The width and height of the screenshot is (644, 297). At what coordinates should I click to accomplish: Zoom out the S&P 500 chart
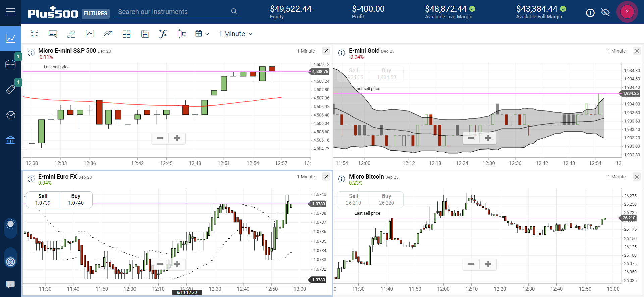coord(160,138)
